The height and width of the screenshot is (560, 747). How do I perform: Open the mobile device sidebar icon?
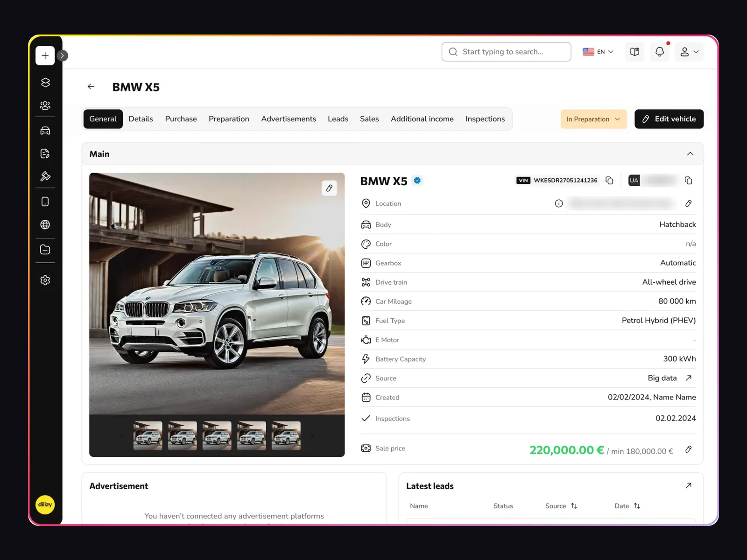tap(45, 202)
